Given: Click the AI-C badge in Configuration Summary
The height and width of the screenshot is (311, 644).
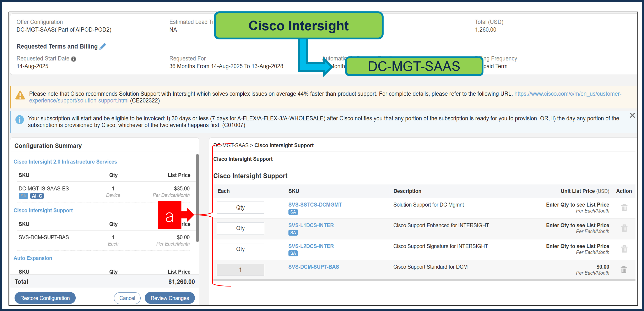Looking at the screenshot, I should pyautogui.click(x=37, y=196).
